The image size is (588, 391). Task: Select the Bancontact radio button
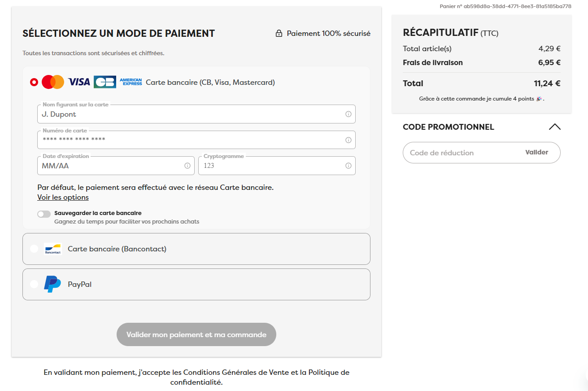click(34, 249)
